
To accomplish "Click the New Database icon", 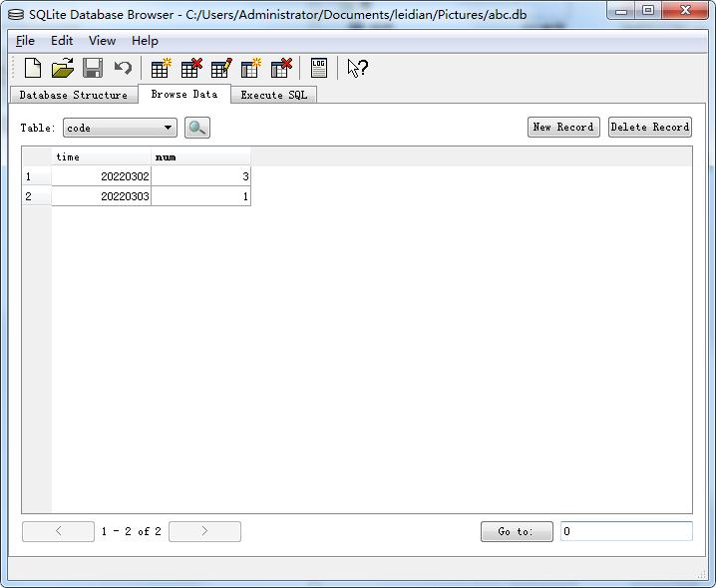I will click(33, 68).
